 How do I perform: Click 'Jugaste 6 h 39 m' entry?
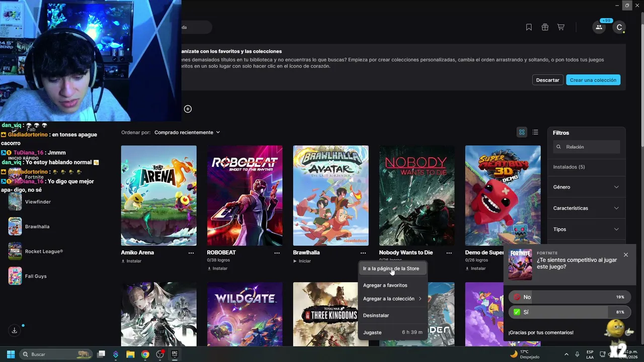[392, 332]
